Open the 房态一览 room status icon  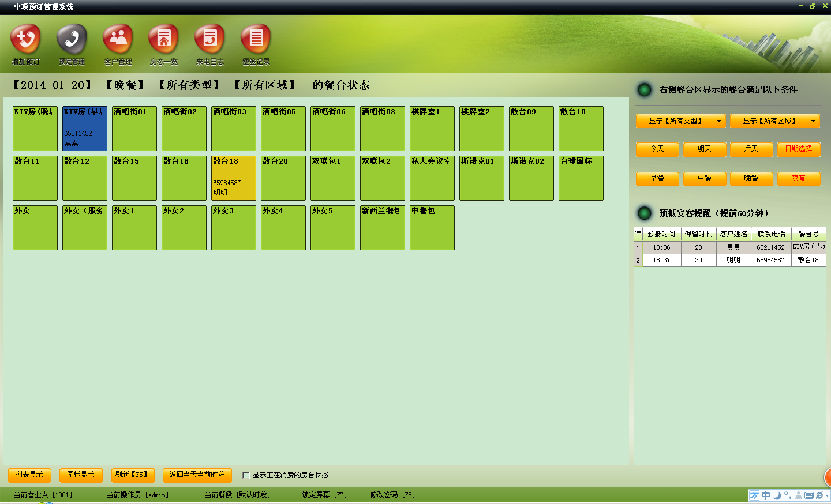point(164,40)
